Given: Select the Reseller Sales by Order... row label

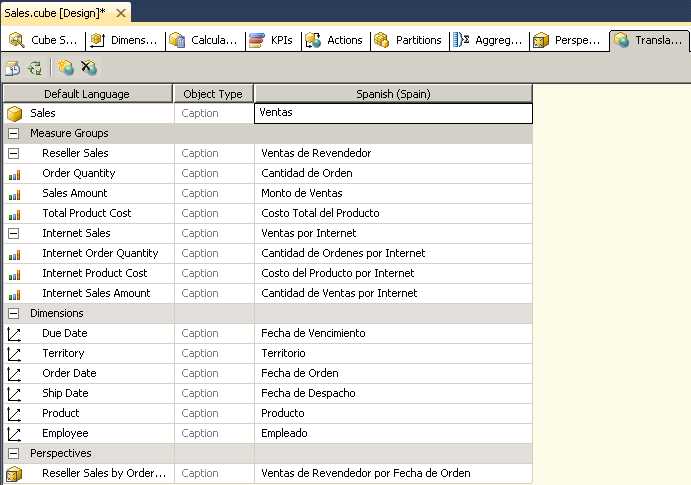Looking at the screenshot, I should click(x=104, y=474).
